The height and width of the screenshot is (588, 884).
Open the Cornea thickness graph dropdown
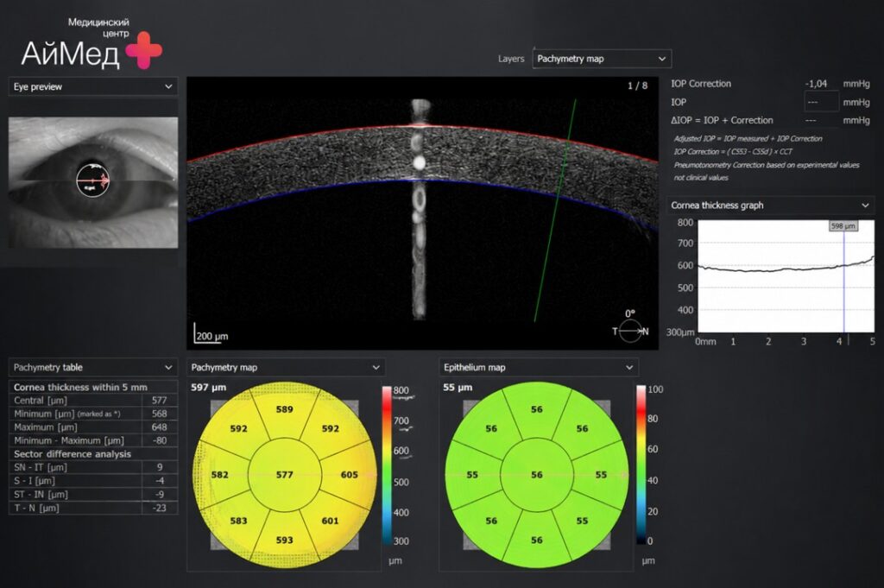click(771, 205)
